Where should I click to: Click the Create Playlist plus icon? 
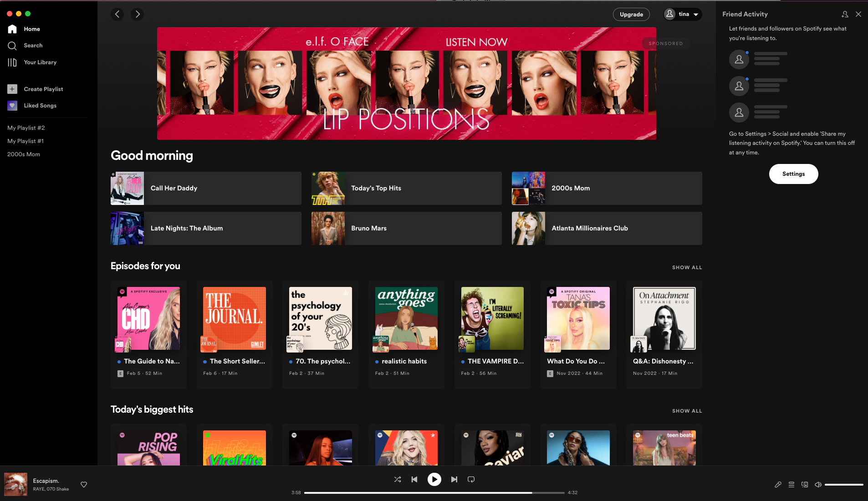[x=12, y=89]
